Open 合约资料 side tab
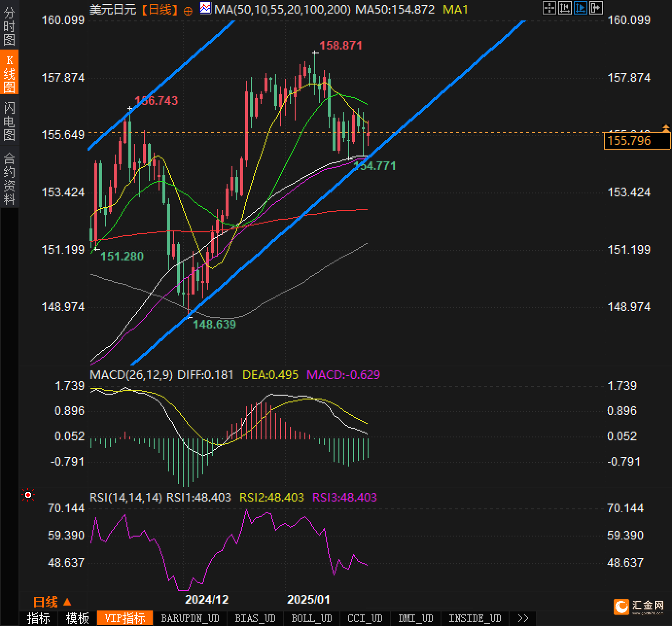 (9, 178)
